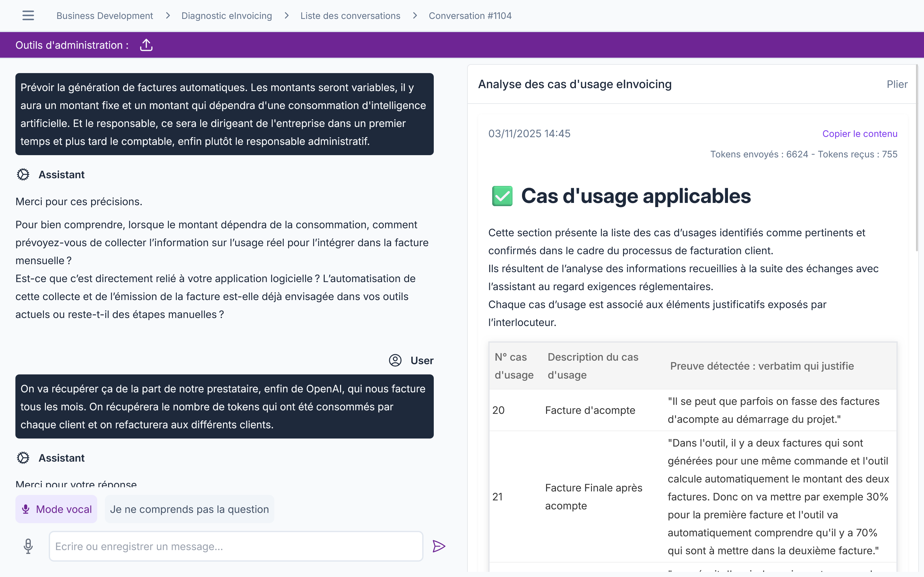
Task: Click the green checkmark beside Cas d'usage
Action: pos(502,196)
